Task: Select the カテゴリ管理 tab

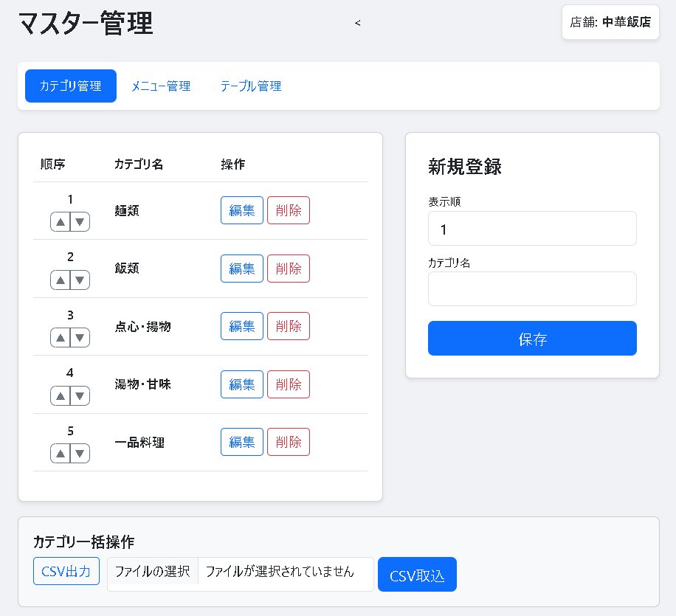Action: tap(71, 86)
